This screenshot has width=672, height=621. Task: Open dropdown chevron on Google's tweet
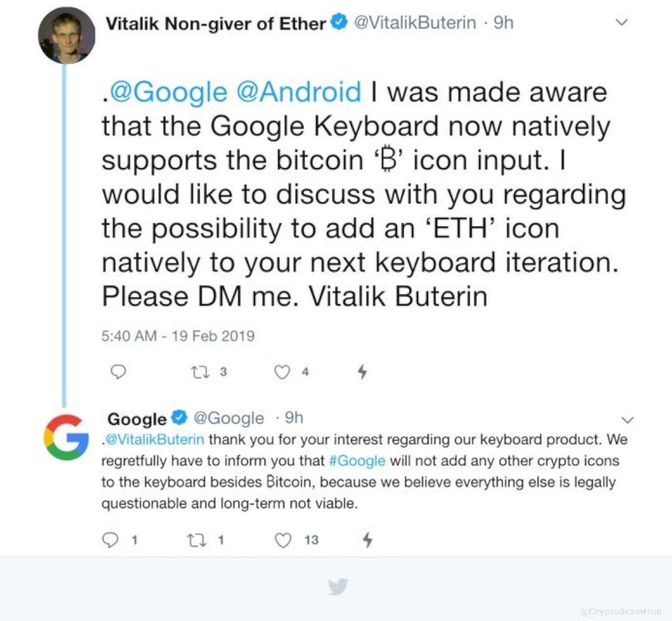[627, 418]
